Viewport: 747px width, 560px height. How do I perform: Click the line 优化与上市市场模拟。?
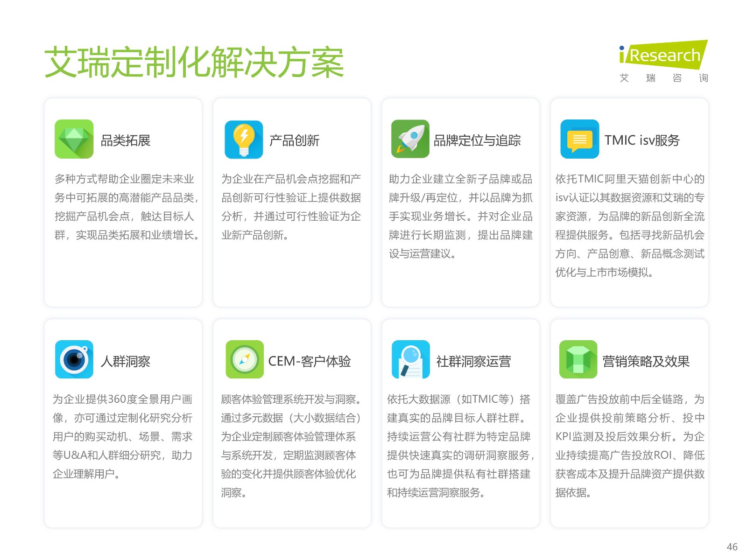click(604, 273)
